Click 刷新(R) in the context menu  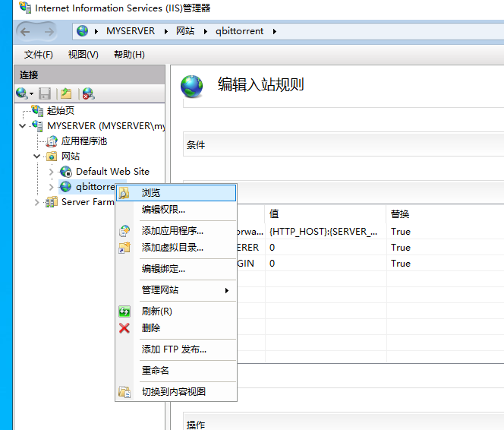point(156,311)
